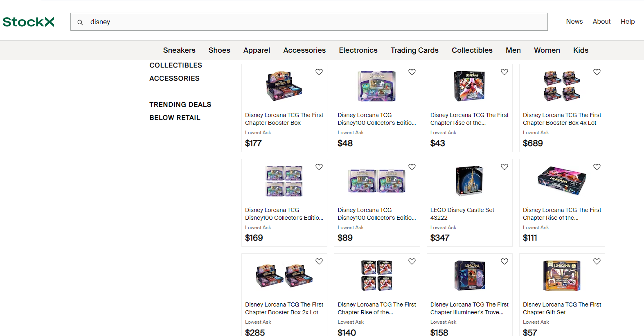Open the Booster Box 2x Lot image
The width and height of the screenshot is (644, 336).
coord(284,275)
